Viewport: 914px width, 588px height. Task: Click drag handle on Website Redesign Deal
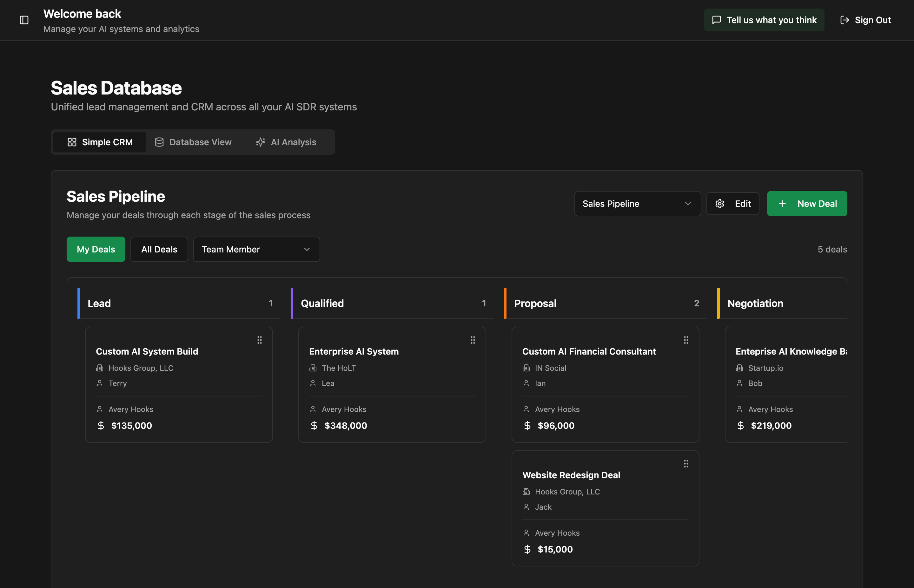pyautogui.click(x=685, y=464)
